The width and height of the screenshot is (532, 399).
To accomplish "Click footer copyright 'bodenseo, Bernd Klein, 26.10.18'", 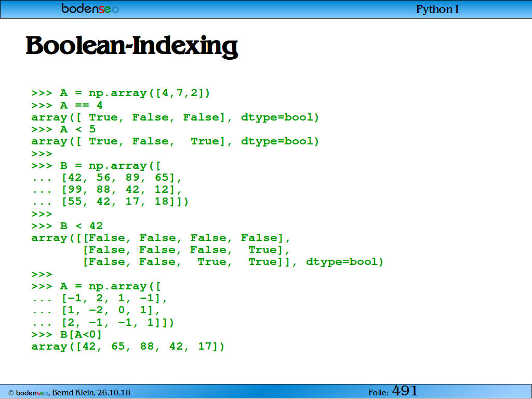I will (69, 393).
